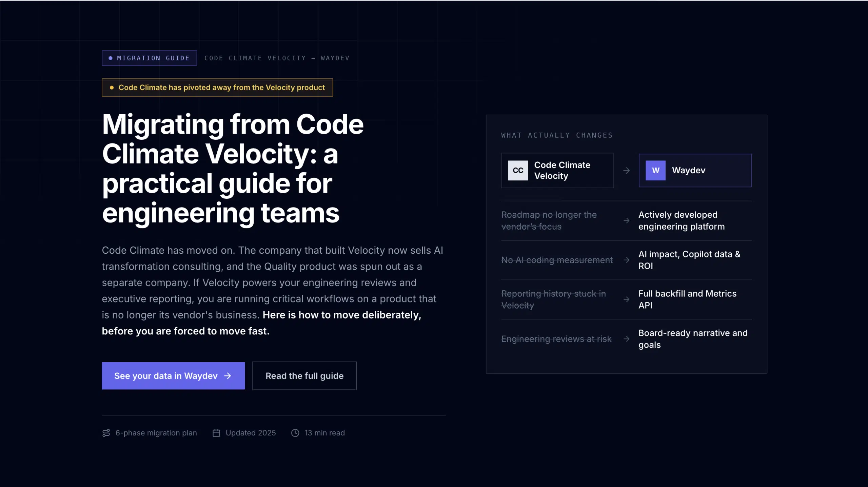Click the clock icon near 13 min read
Viewport: 868px width, 487px height.
pos(295,433)
